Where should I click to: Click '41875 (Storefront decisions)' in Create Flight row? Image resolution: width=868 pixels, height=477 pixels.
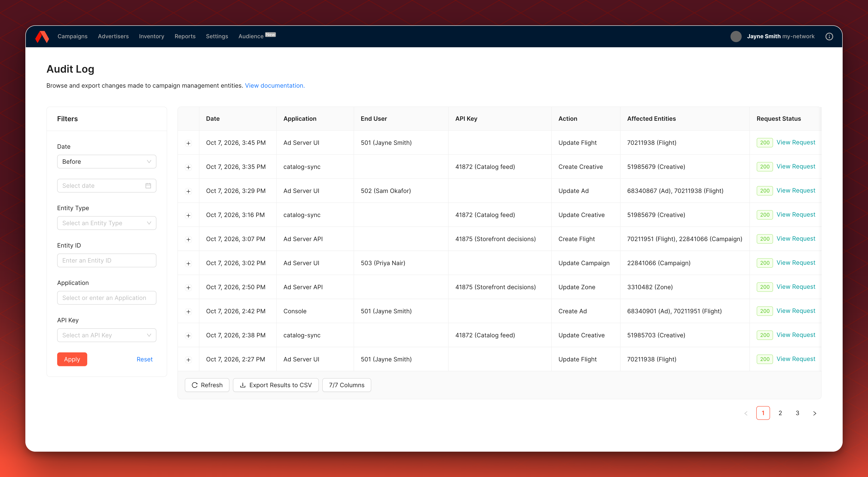click(x=495, y=239)
